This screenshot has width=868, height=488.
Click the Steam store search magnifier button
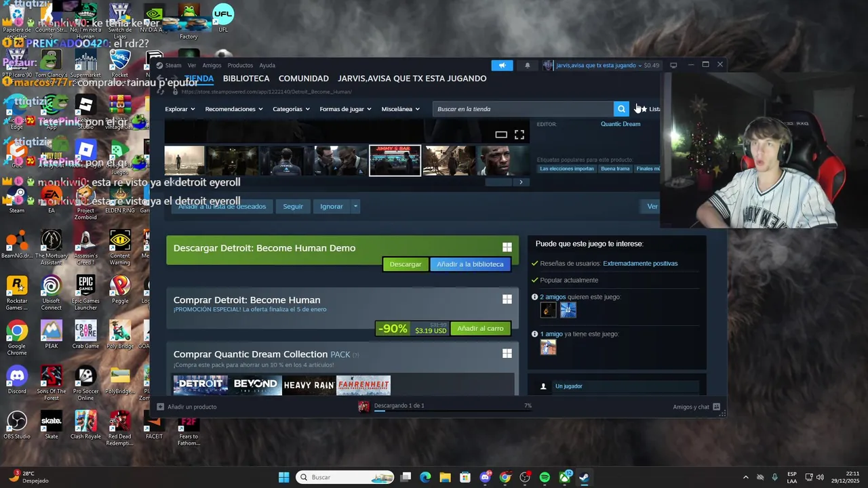point(621,108)
